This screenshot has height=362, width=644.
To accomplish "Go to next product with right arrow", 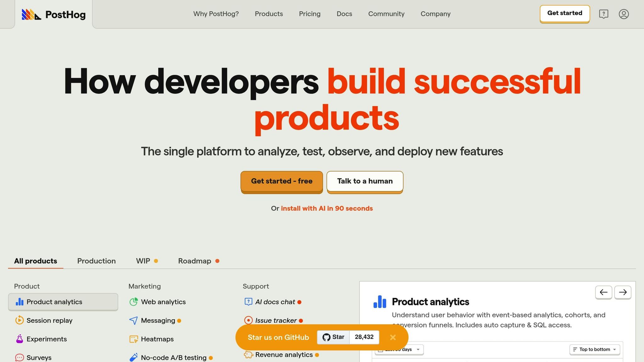I will tap(623, 292).
